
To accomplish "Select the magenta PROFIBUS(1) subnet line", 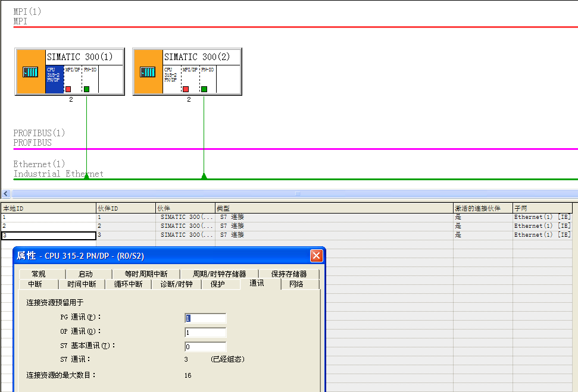I will coord(295,149).
